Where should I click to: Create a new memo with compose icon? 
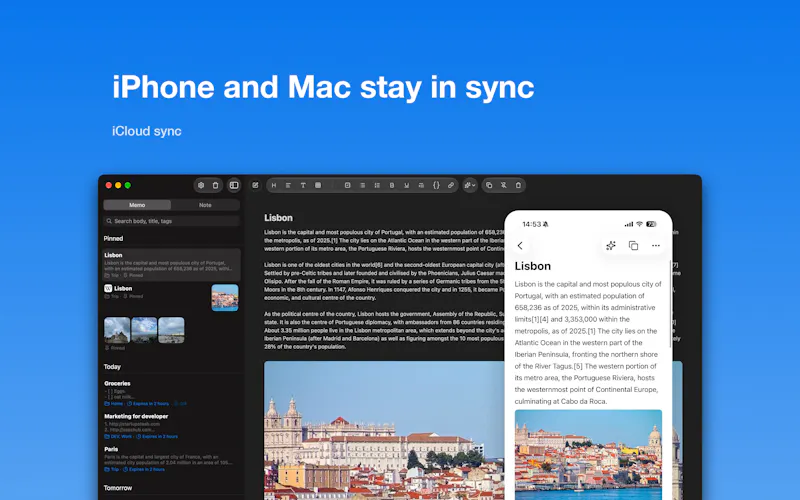point(255,185)
